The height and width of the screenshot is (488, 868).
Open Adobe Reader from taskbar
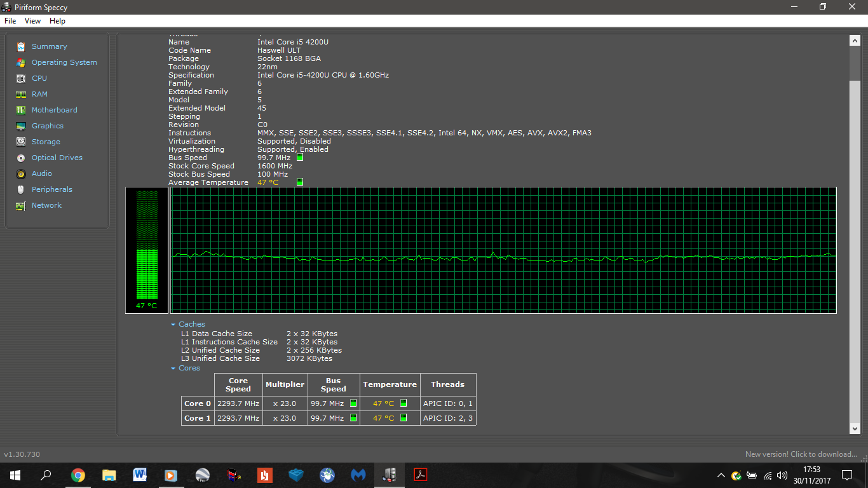point(421,475)
